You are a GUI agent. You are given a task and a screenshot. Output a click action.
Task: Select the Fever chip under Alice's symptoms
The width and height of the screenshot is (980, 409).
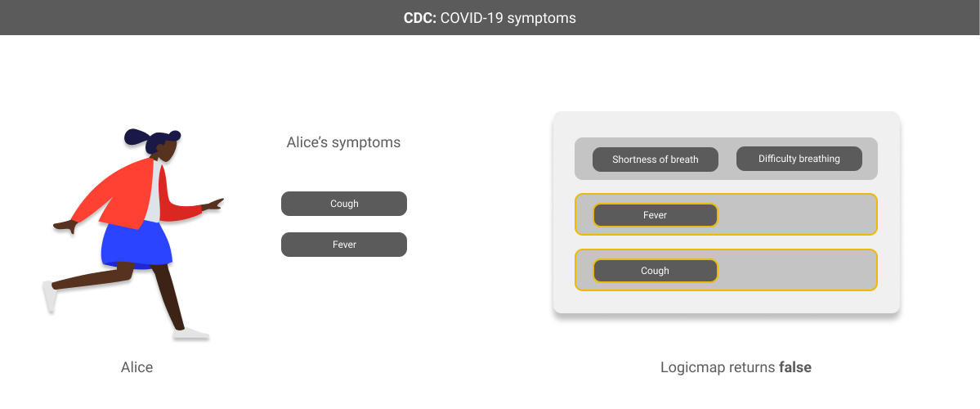click(344, 245)
